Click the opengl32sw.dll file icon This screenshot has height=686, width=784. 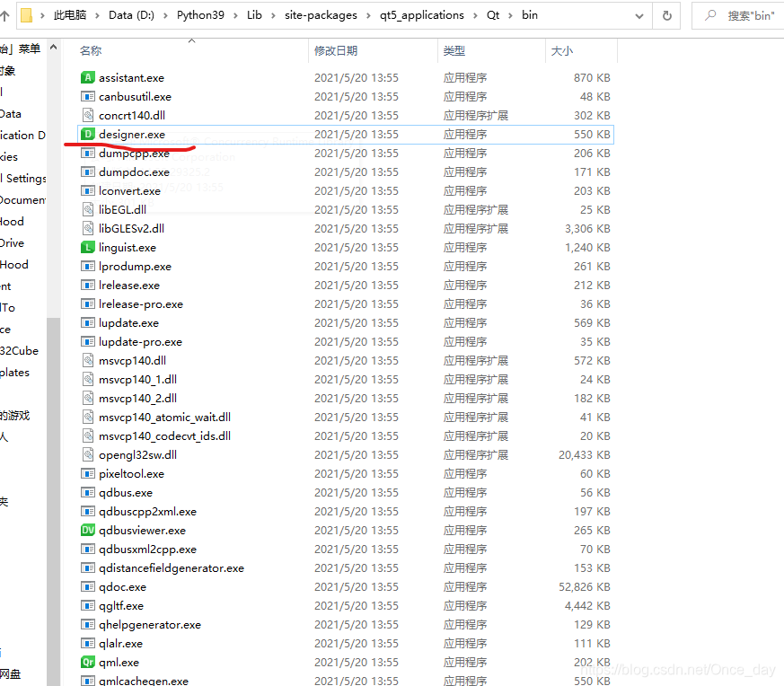click(x=88, y=454)
